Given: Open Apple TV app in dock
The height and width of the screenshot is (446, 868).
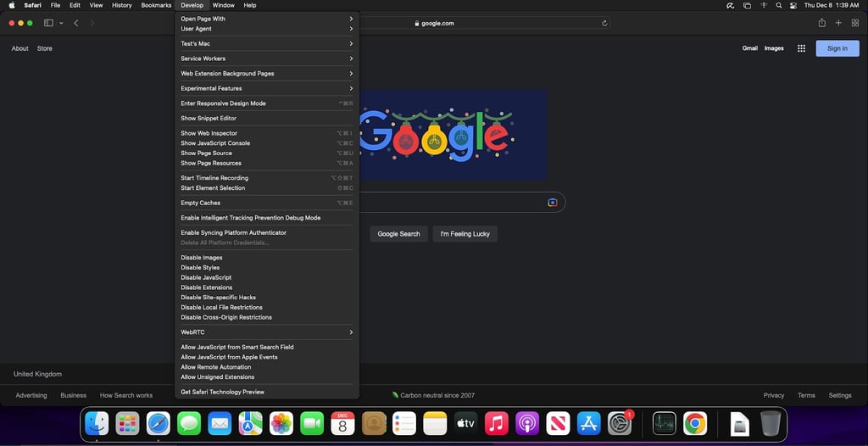Looking at the screenshot, I should coord(465,424).
